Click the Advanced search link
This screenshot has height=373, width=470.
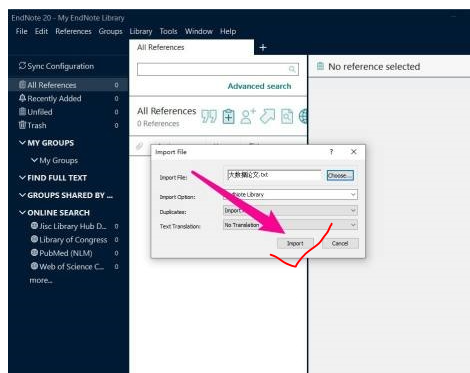click(259, 86)
